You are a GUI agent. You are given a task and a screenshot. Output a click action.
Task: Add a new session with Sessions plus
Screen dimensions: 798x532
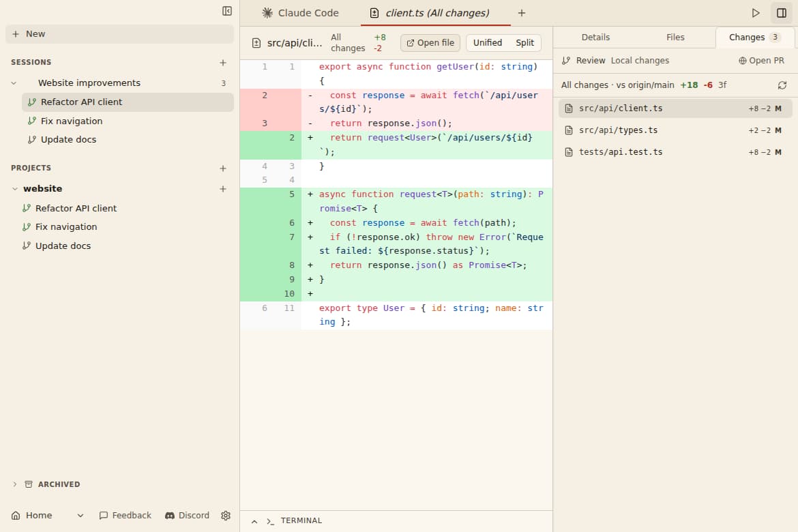(223, 63)
